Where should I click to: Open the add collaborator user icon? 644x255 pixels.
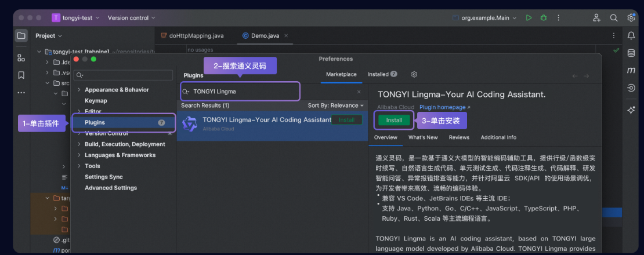click(596, 17)
